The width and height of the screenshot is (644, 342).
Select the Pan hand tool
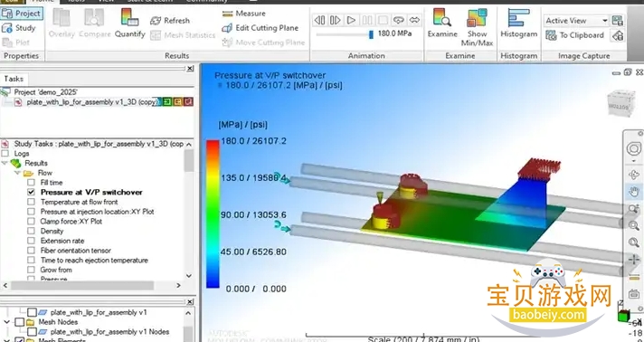634,192
